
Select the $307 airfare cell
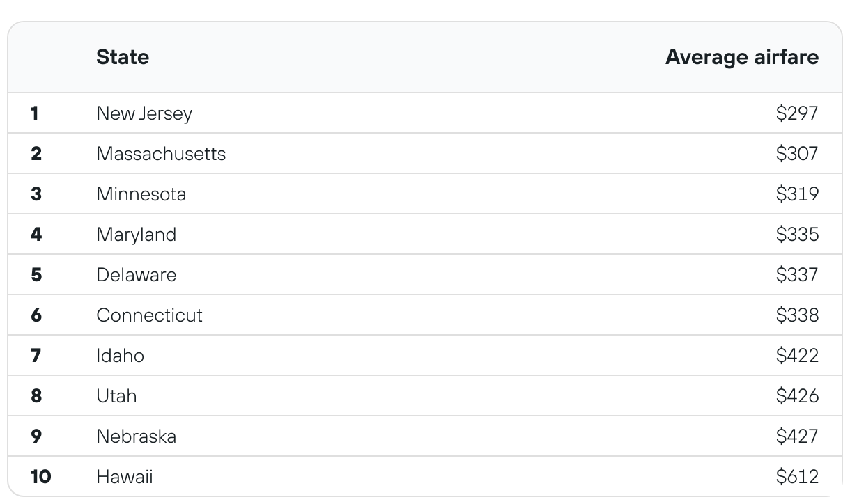797,153
